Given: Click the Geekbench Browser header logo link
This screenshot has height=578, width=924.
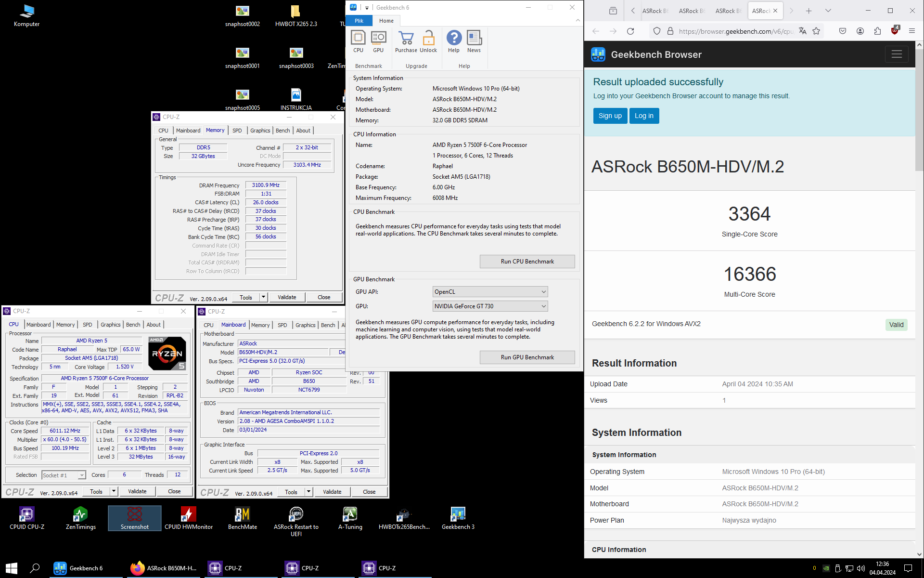Looking at the screenshot, I should click(646, 54).
